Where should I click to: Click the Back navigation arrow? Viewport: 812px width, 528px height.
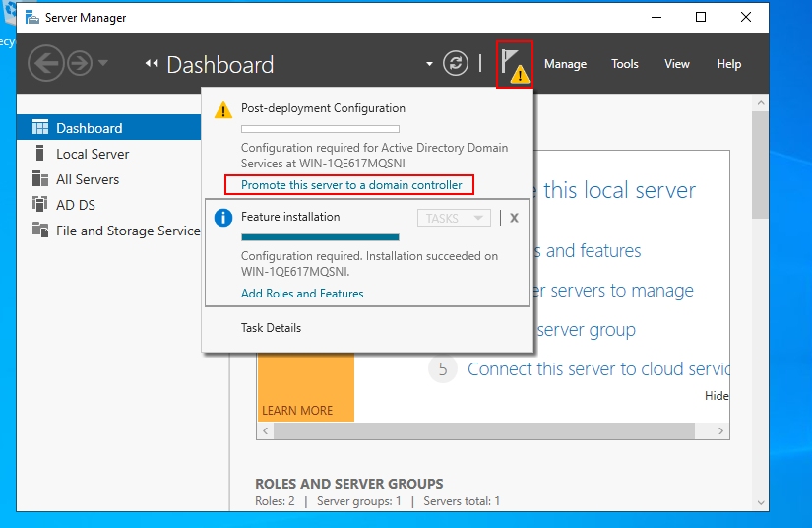coord(46,64)
